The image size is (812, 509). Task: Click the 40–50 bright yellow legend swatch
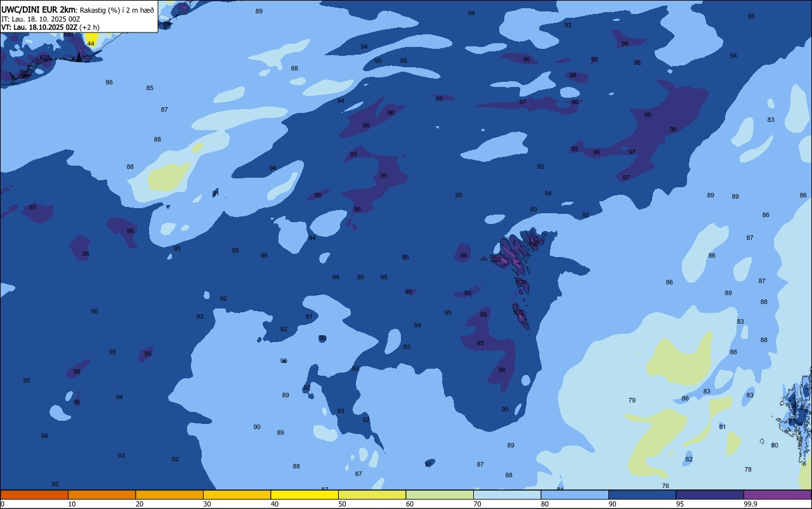point(304,494)
